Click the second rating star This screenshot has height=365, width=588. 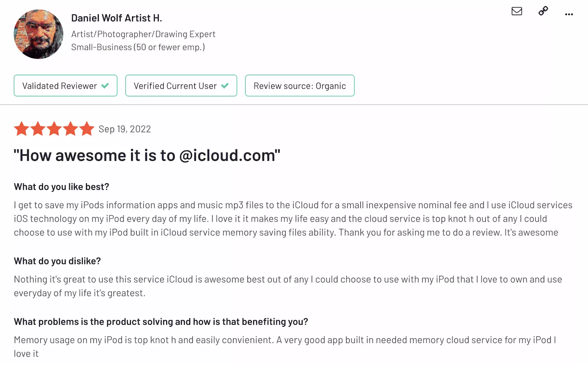(x=38, y=129)
